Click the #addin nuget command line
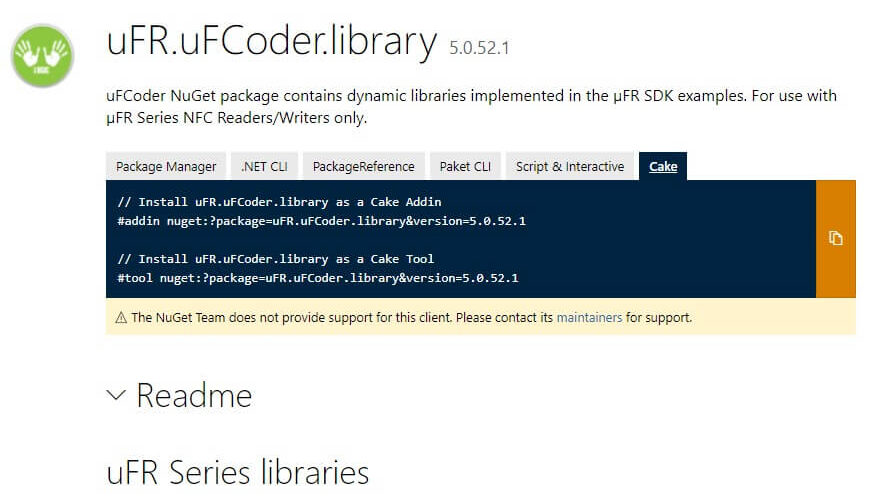The width and height of the screenshot is (875, 500). coord(321,221)
